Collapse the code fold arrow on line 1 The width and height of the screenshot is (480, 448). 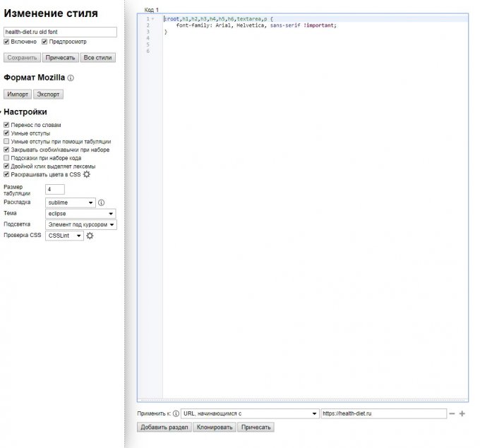tap(153, 19)
